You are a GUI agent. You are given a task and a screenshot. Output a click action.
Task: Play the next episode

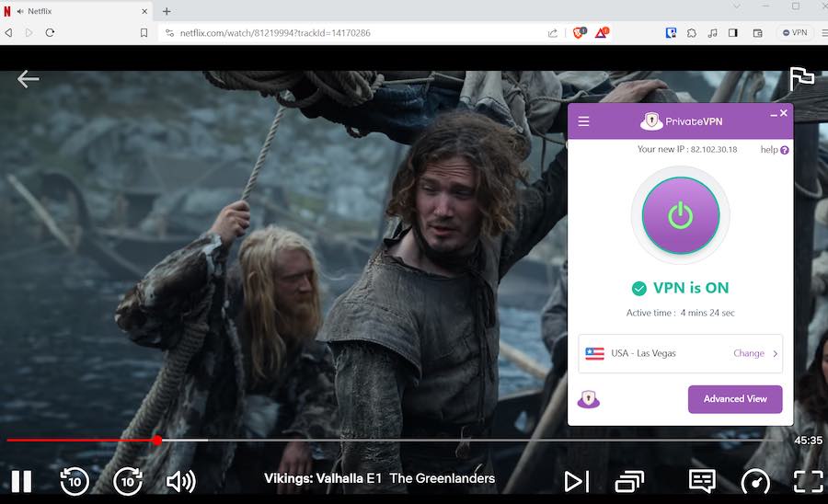click(576, 481)
